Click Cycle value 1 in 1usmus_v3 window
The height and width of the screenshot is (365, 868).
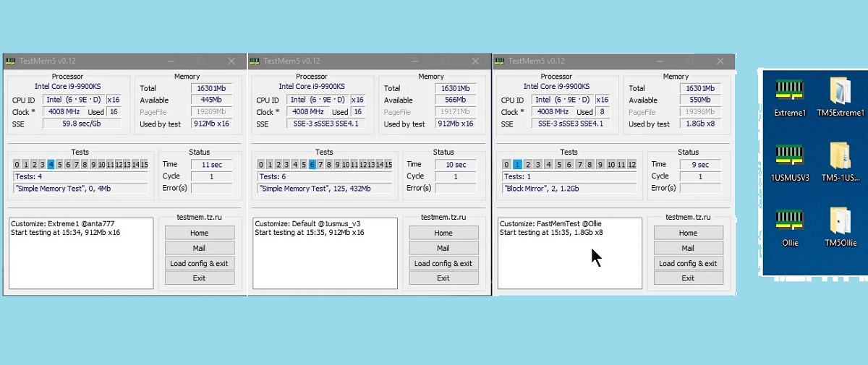(x=456, y=176)
